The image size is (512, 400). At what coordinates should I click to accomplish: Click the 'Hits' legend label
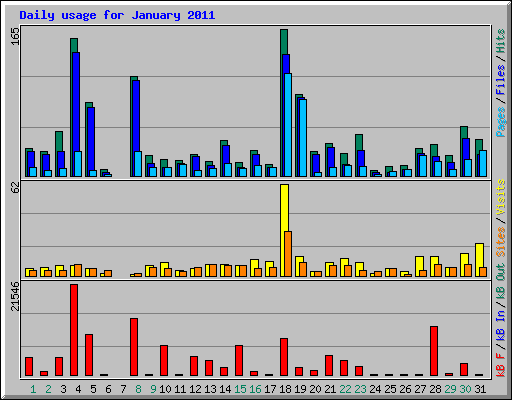point(501,41)
